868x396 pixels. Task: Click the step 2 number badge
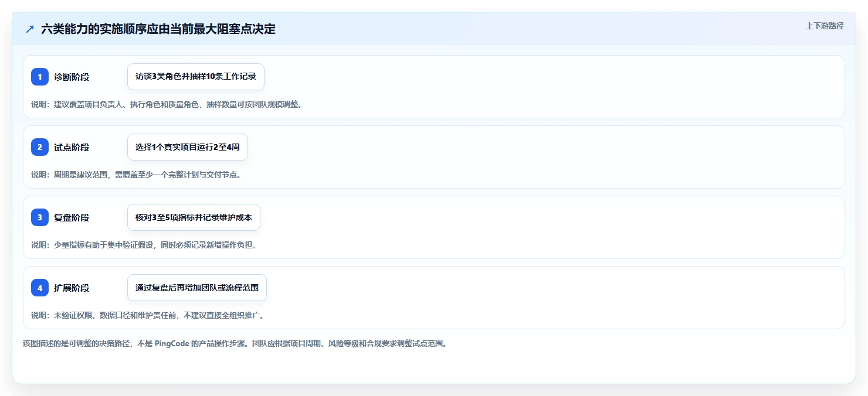point(40,147)
